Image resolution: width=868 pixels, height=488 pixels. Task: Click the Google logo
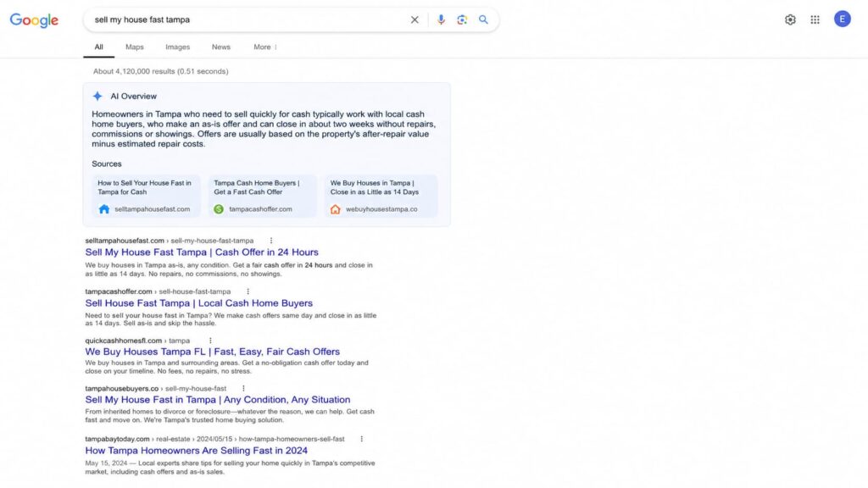[x=34, y=20]
